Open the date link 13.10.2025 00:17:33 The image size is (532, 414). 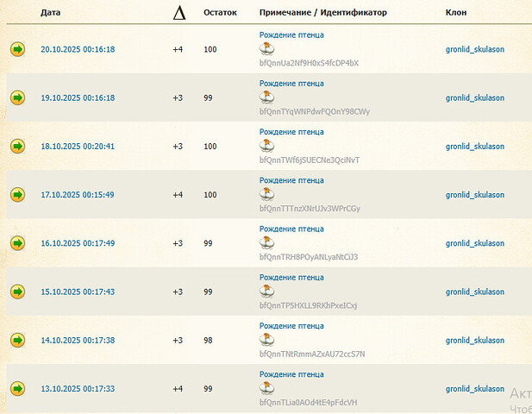click(x=78, y=388)
